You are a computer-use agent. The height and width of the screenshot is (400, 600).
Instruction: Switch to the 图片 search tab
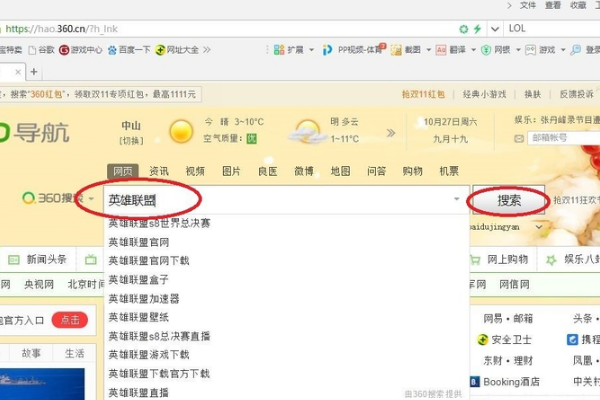click(x=231, y=171)
